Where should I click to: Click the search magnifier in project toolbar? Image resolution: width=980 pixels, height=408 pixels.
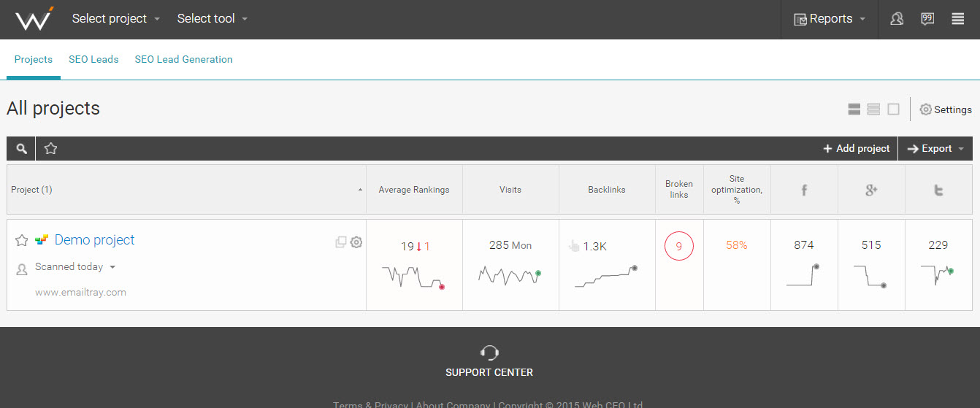(22, 149)
